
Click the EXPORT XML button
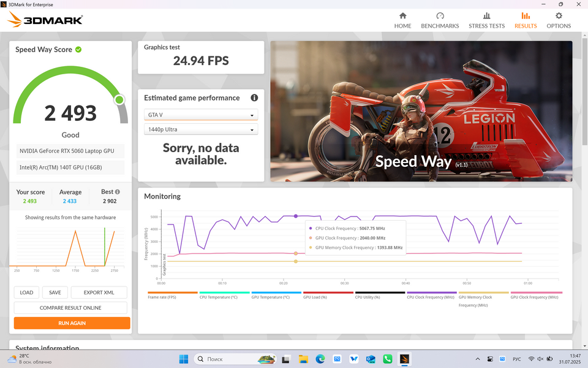click(x=99, y=292)
